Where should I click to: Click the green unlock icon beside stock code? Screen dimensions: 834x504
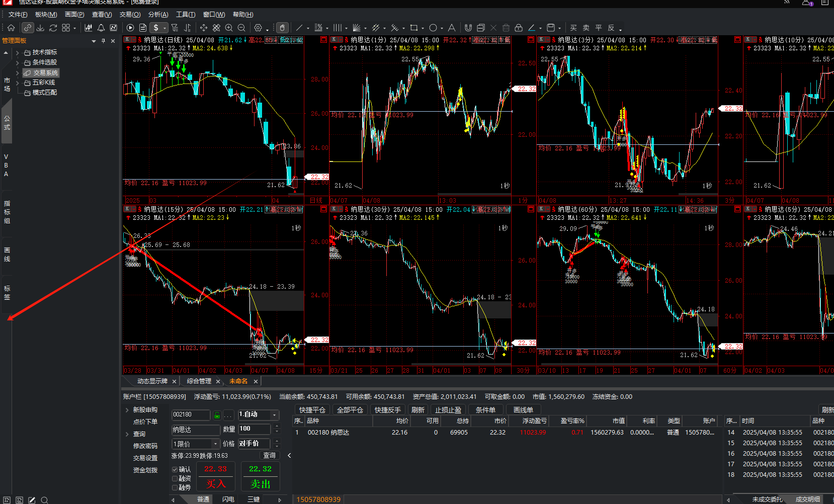click(217, 415)
